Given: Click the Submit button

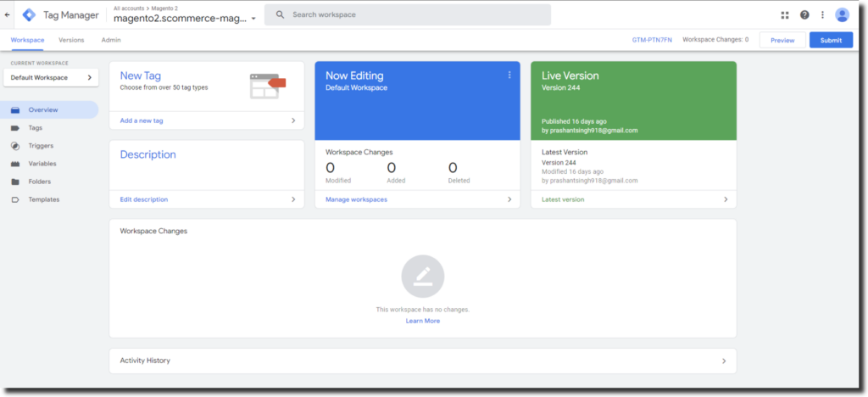Looking at the screenshot, I should (x=831, y=40).
